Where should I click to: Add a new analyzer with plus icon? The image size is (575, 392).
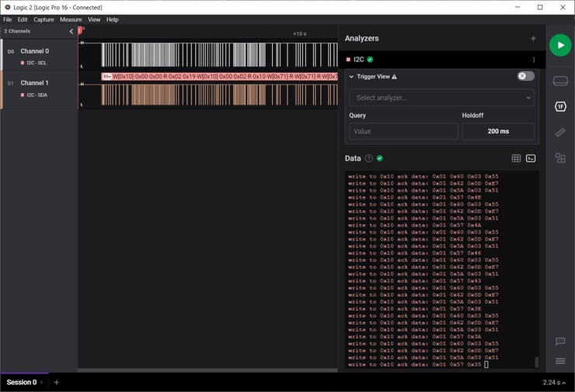[533, 38]
